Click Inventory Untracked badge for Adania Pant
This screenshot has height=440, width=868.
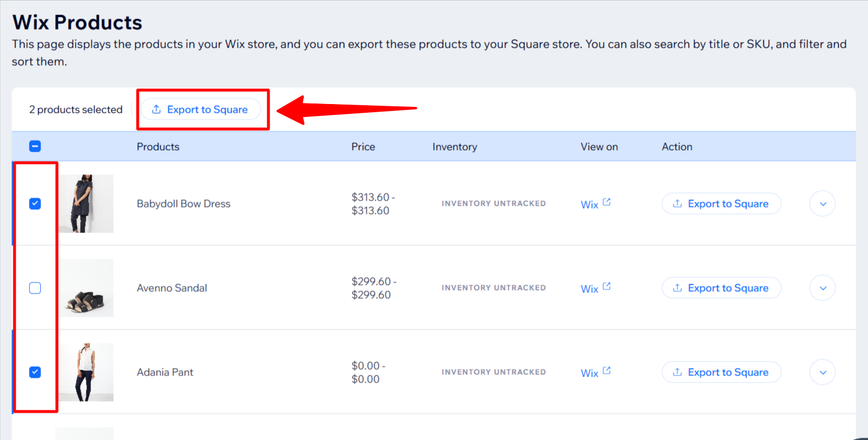tap(494, 372)
